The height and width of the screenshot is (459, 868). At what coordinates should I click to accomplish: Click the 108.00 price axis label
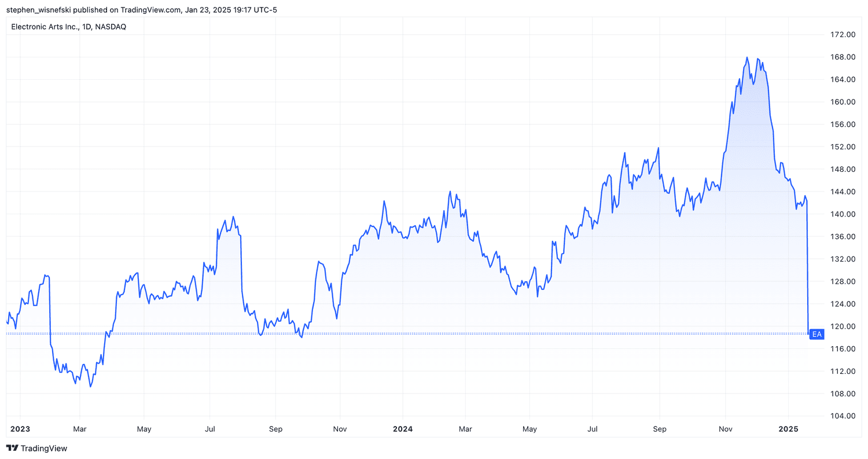point(843,394)
